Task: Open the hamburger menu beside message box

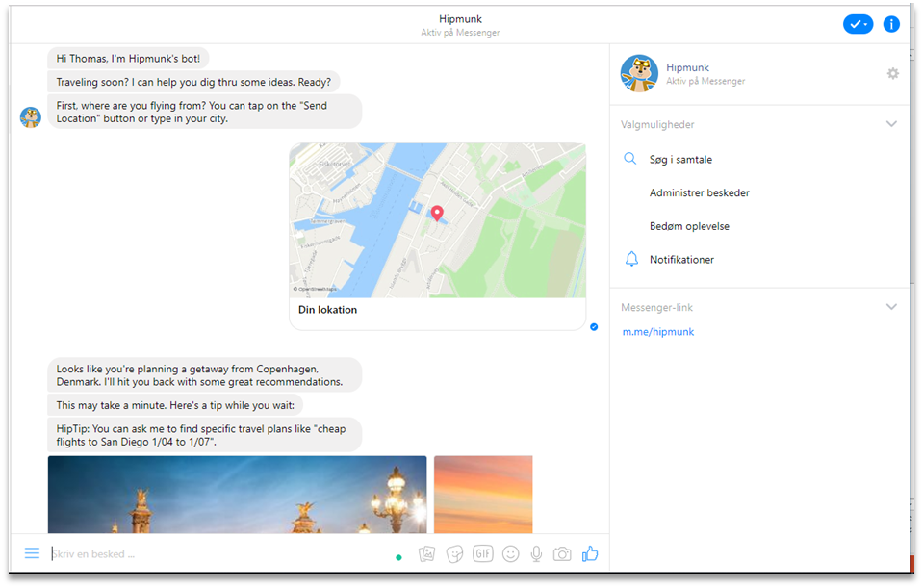Action: 32,553
